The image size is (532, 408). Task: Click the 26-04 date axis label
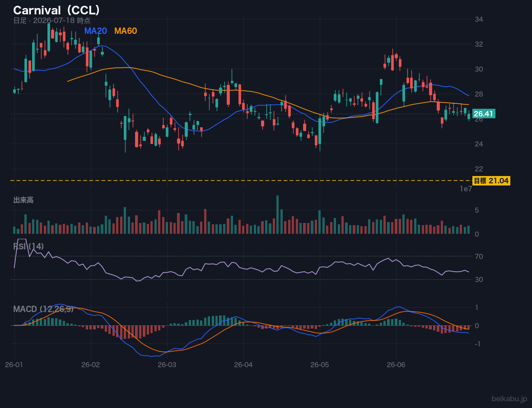tap(243, 365)
